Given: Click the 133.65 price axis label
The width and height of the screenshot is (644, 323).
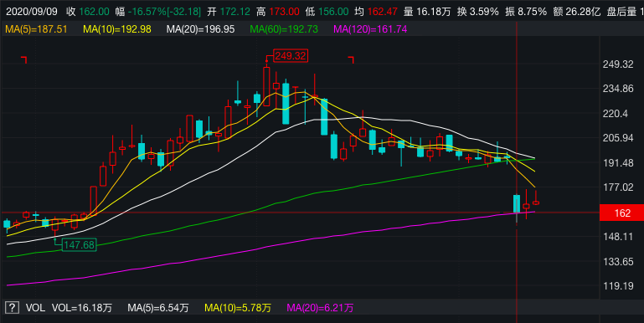Looking at the screenshot, I should click(618, 261).
